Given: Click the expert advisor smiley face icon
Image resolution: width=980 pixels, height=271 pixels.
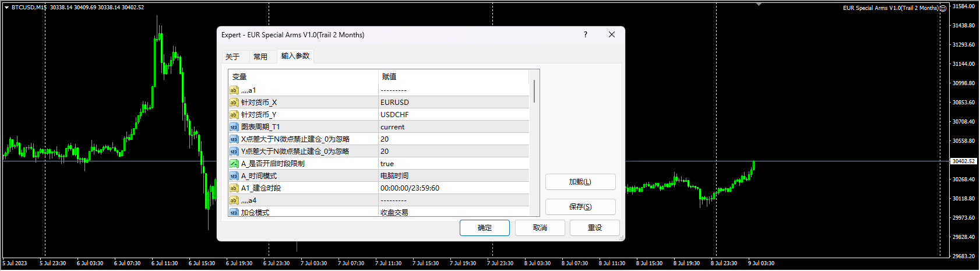Looking at the screenshot, I should (943, 8).
